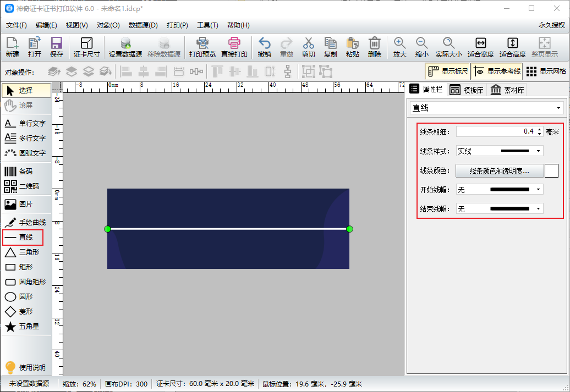
Task: Toggle 显示参考线 guide lines
Action: click(497, 71)
